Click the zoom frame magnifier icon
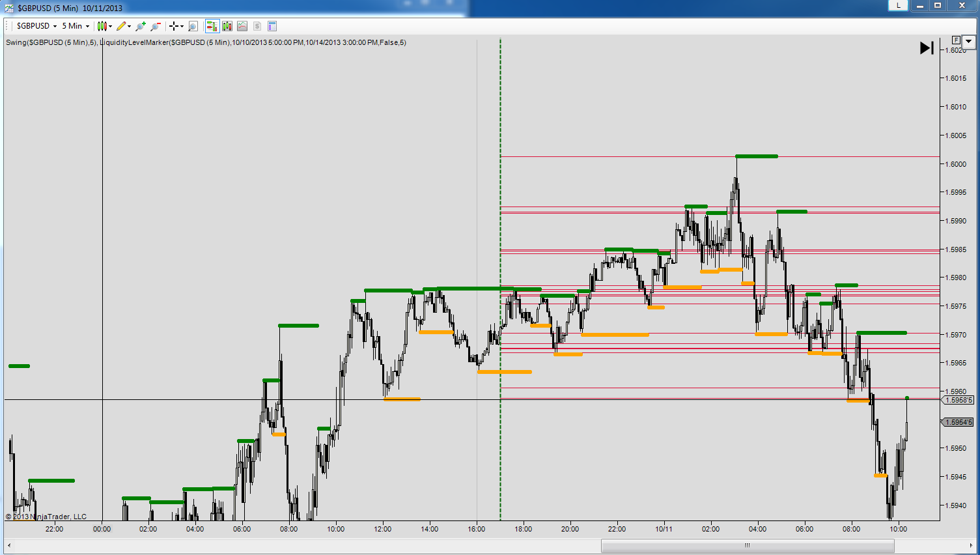Screen dimensions: 980x555 [x=193, y=26]
